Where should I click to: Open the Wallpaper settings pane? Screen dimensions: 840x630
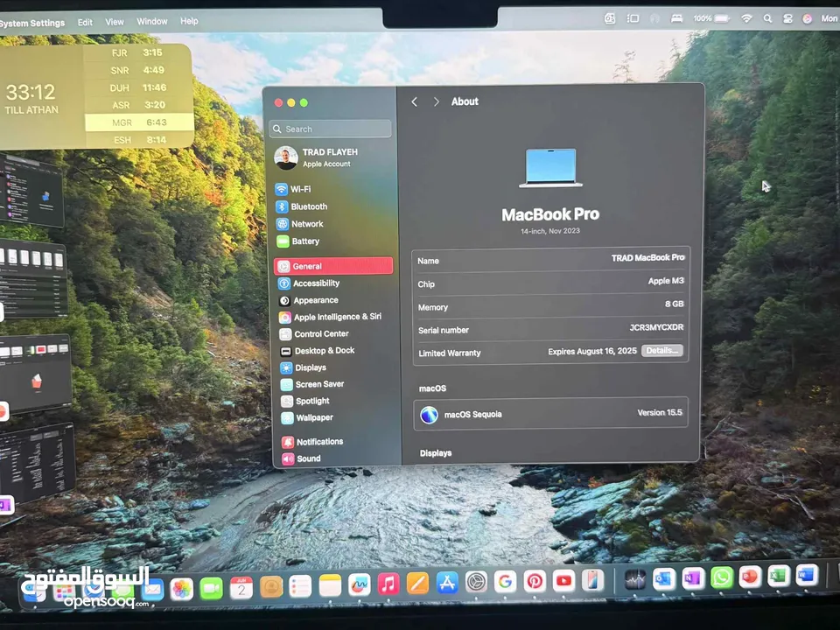coord(307,418)
